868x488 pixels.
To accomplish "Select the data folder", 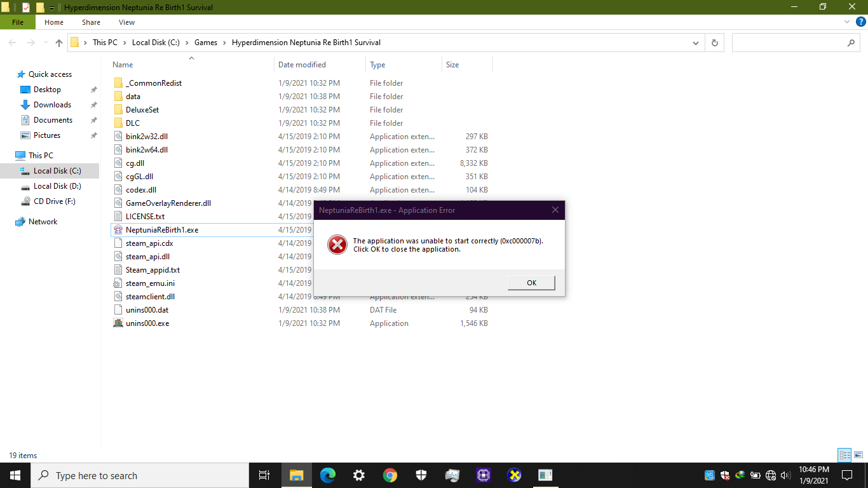I will click(133, 97).
